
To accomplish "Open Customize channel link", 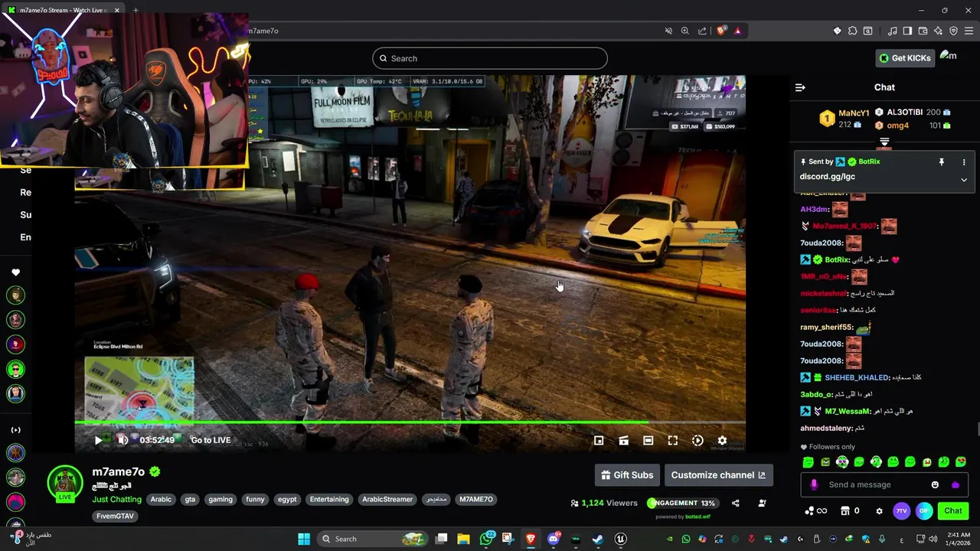I will (x=718, y=475).
